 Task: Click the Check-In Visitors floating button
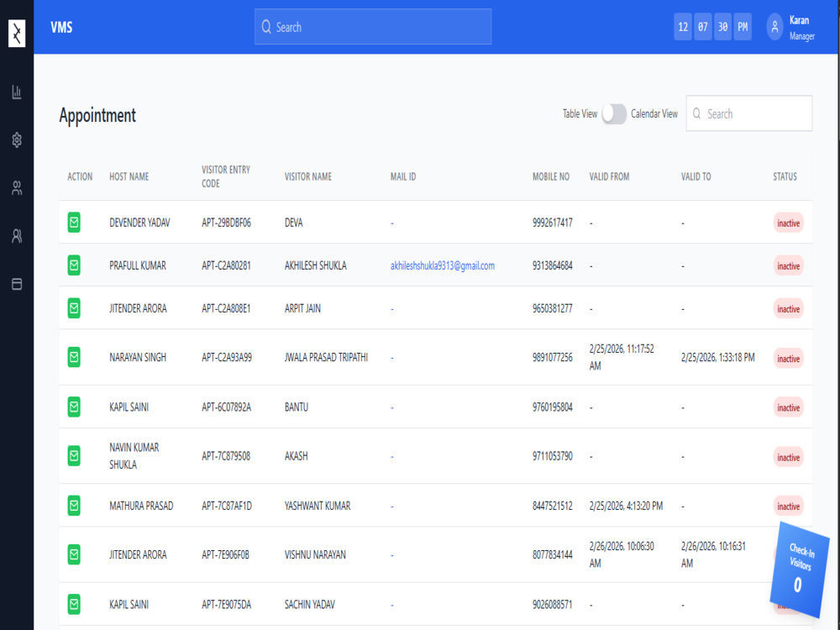(799, 570)
